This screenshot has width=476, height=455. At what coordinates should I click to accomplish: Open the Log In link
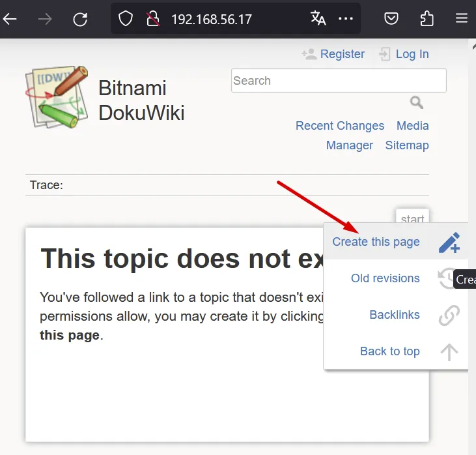pos(412,54)
